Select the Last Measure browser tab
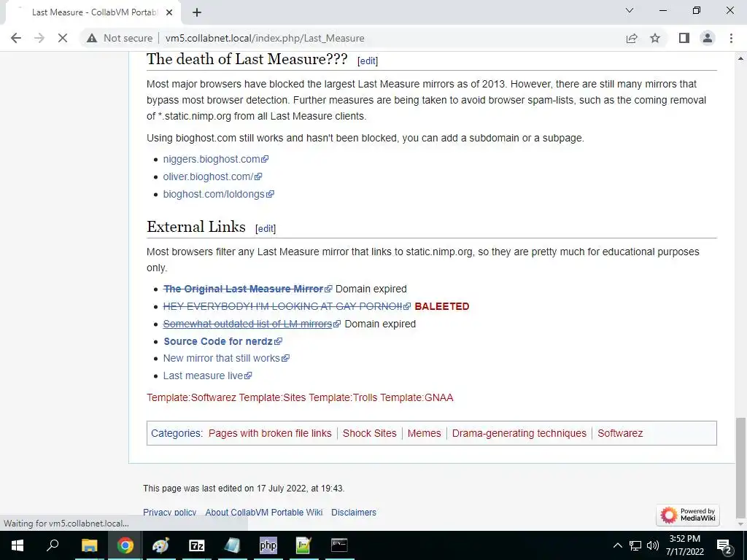Image resolution: width=747 pixels, height=560 pixels. pos(93,12)
